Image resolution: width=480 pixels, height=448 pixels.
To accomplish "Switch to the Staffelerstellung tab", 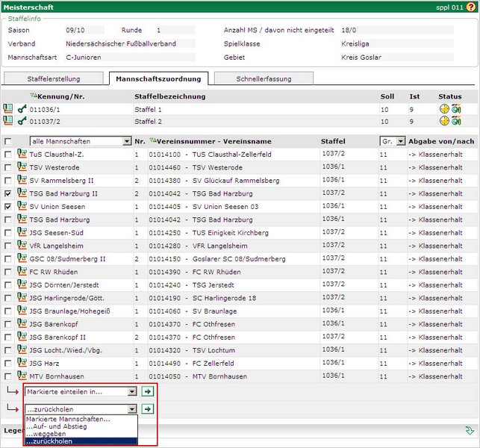I will point(54,78).
